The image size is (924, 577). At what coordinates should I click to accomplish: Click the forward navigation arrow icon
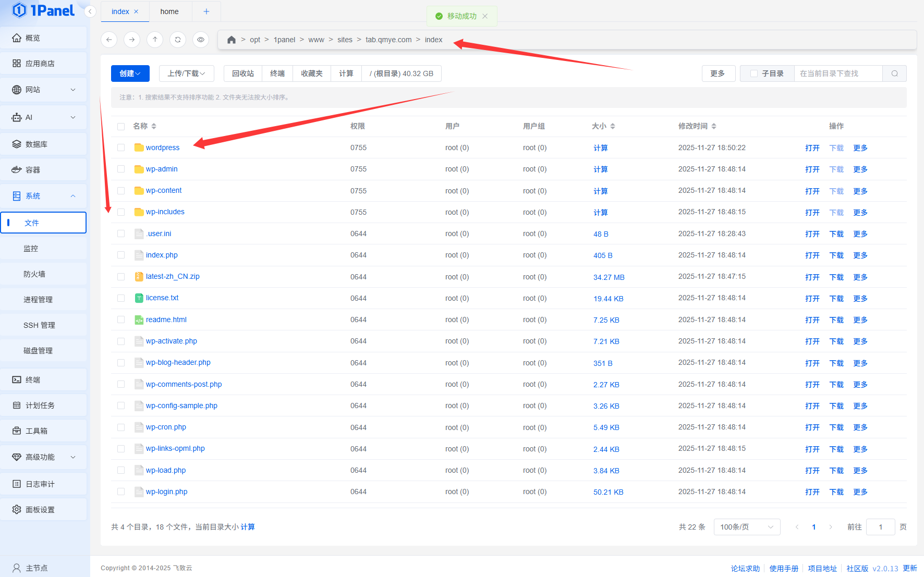pyautogui.click(x=132, y=40)
